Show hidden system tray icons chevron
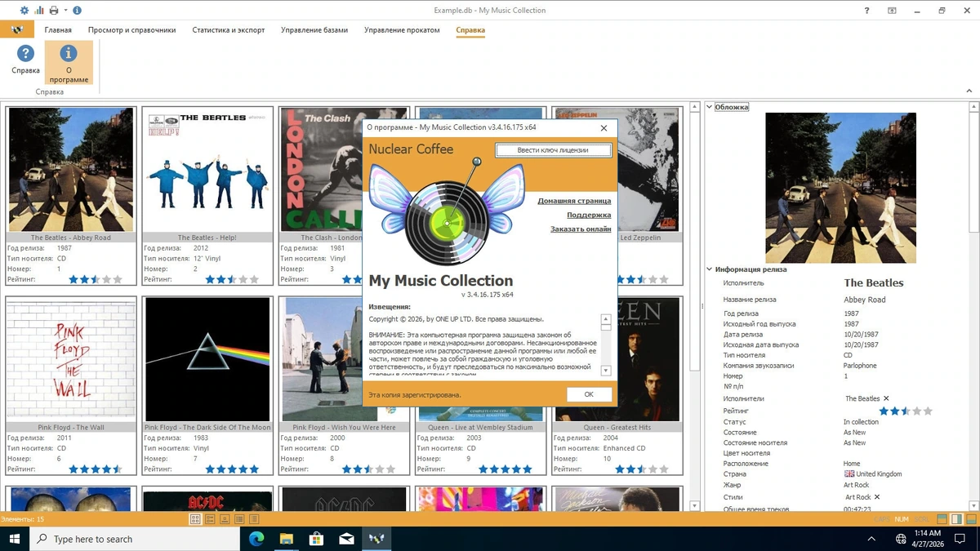 point(871,539)
